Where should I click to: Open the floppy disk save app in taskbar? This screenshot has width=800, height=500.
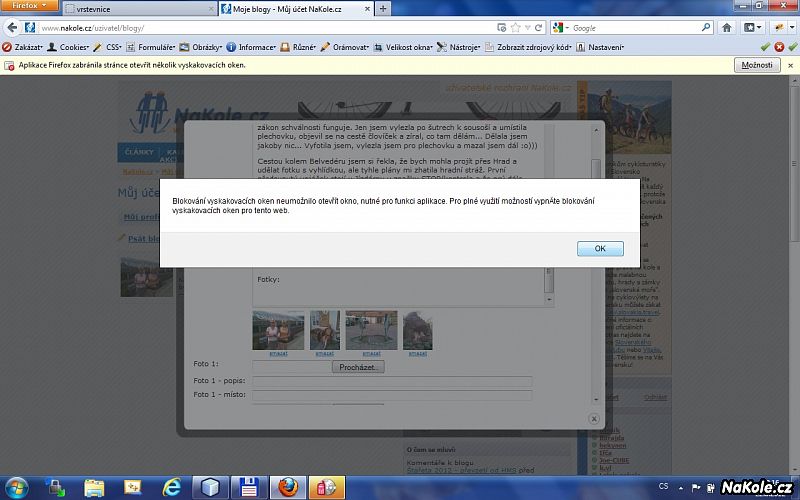coord(248,487)
